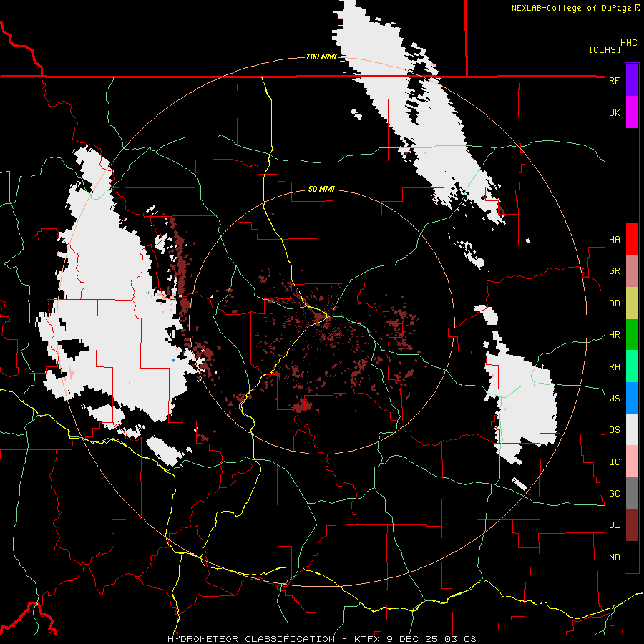Image resolution: width=644 pixels, height=644 pixels.
Task: Click the [CLAS] units label
Action: point(605,49)
